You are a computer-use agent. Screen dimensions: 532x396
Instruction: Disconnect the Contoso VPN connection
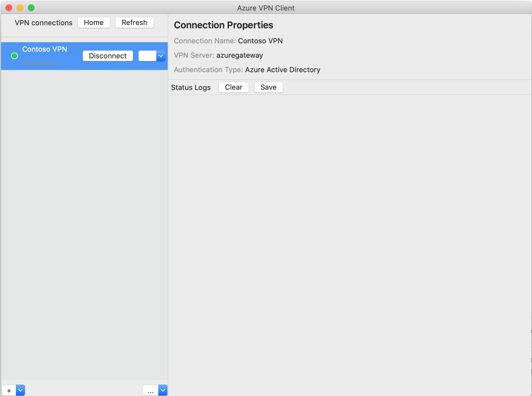108,56
